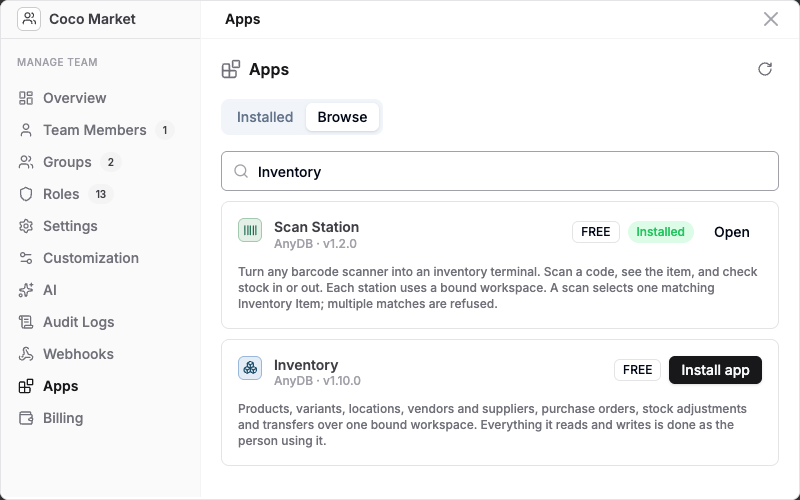800x500 pixels.
Task: Click the "AnyDB · v1.2.0" version text
Action: (315, 244)
